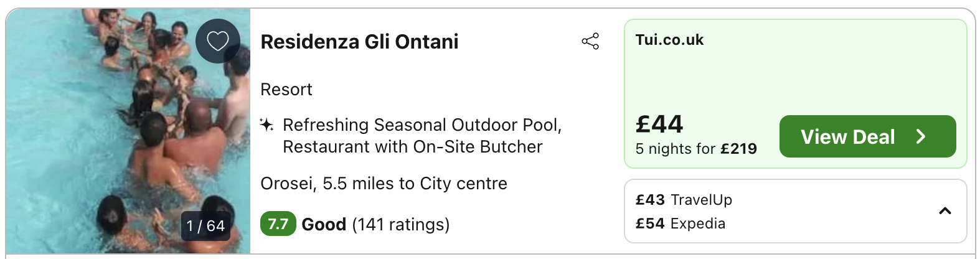
Task: Click the Resort property type label
Action: click(x=286, y=90)
